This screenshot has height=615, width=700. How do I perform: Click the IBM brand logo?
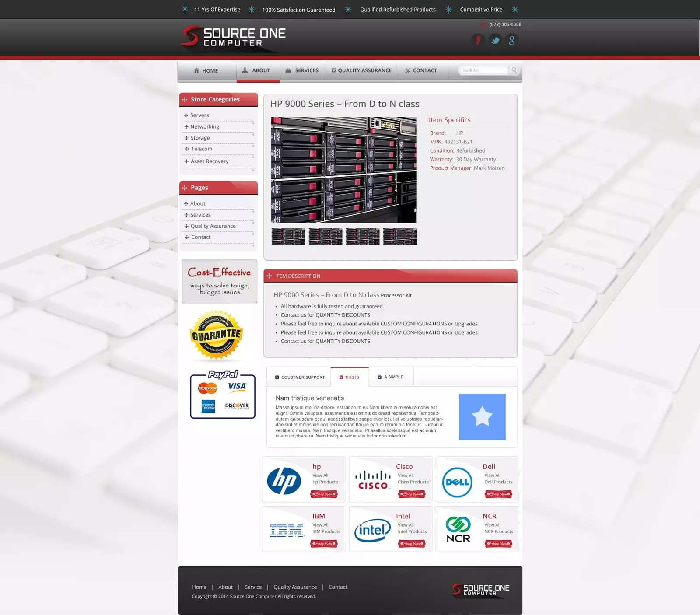point(287,530)
